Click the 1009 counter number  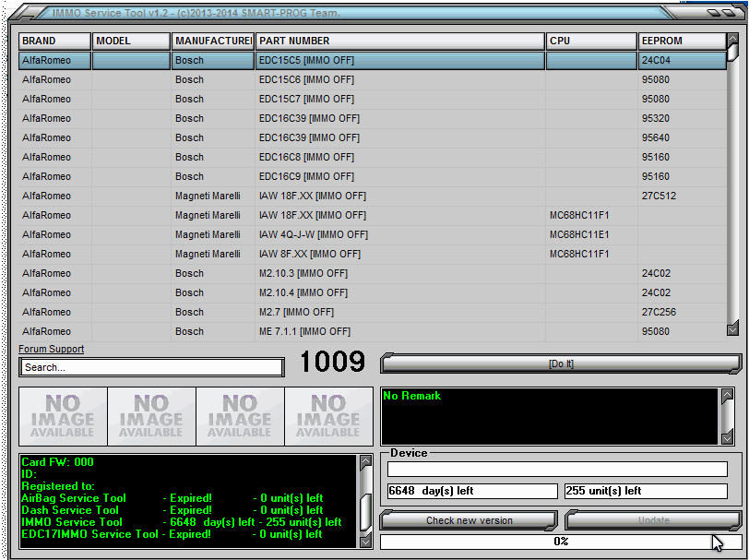(332, 362)
